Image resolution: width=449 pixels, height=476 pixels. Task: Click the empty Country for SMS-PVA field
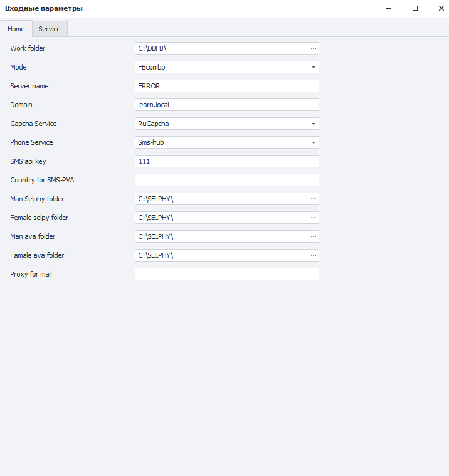pyautogui.click(x=226, y=180)
